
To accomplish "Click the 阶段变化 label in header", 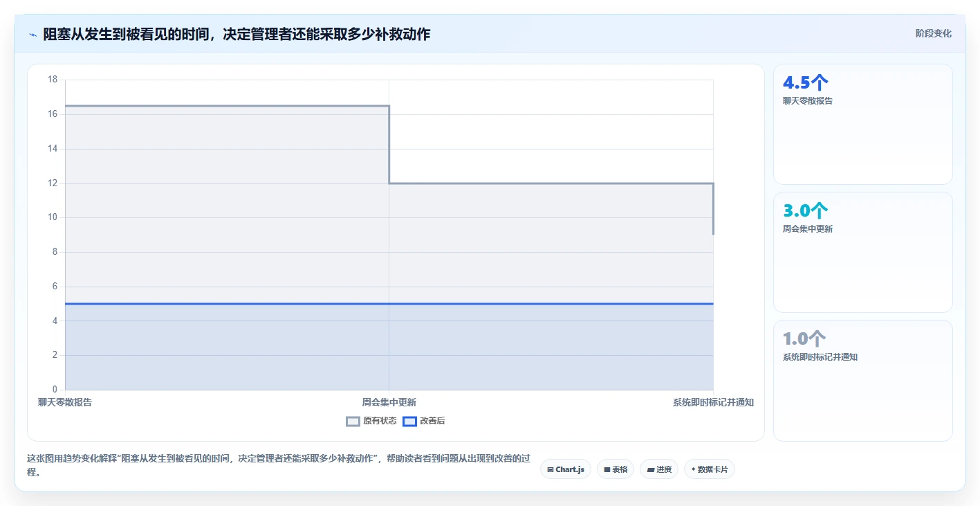I will (934, 33).
